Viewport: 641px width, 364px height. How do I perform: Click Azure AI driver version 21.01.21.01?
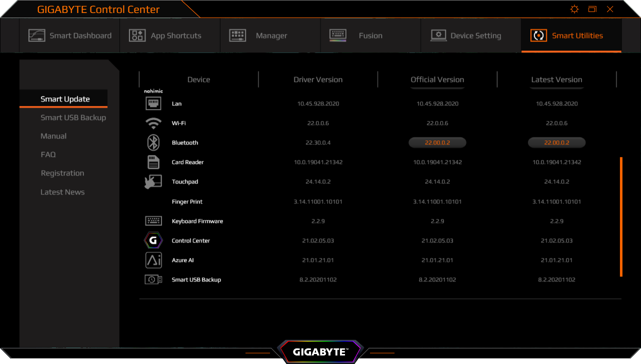coord(318,260)
